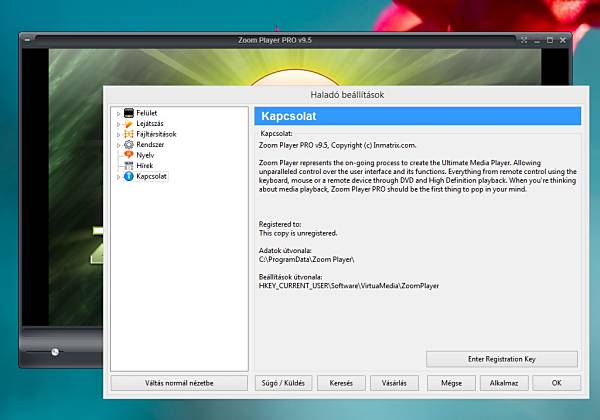The width and height of the screenshot is (600, 420).
Task: Click the Súgó / Küldés button
Action: pyautogui.click(x=283, y=383)
